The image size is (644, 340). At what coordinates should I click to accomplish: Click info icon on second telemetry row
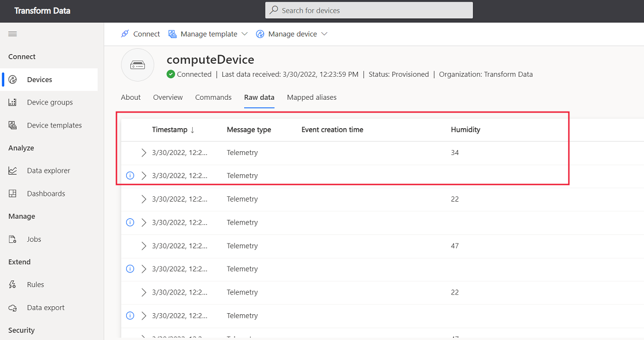click(130, 176)
